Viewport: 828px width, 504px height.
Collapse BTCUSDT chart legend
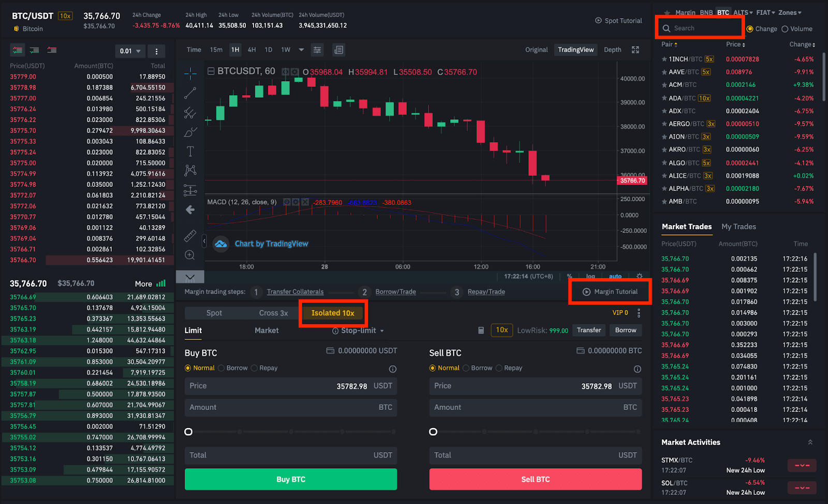(x=211, y=71)
